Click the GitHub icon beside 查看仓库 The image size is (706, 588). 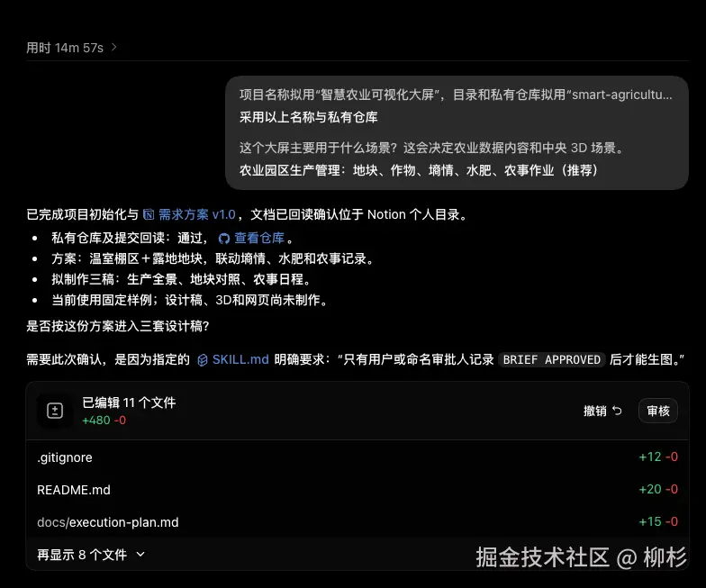coord(223,238)
